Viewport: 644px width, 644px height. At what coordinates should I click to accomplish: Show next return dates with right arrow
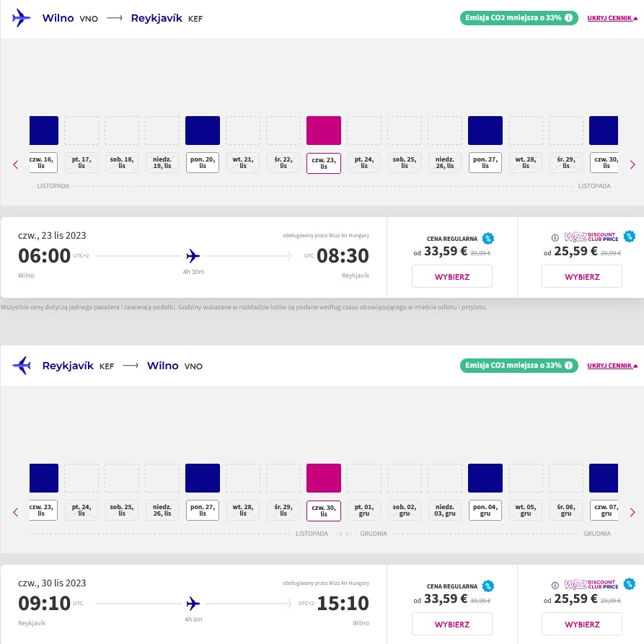pyautogui.click(x=632, y=512)
